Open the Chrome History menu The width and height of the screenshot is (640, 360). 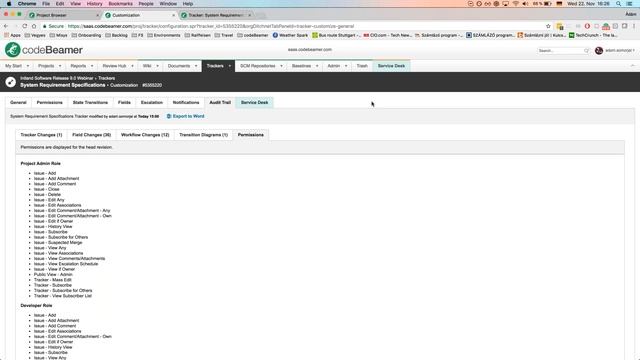(94, 4)
